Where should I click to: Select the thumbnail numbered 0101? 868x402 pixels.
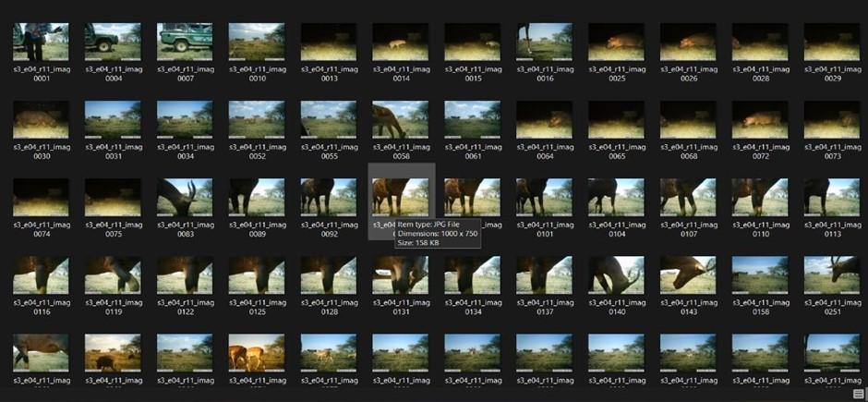click(x=545, y=197)
